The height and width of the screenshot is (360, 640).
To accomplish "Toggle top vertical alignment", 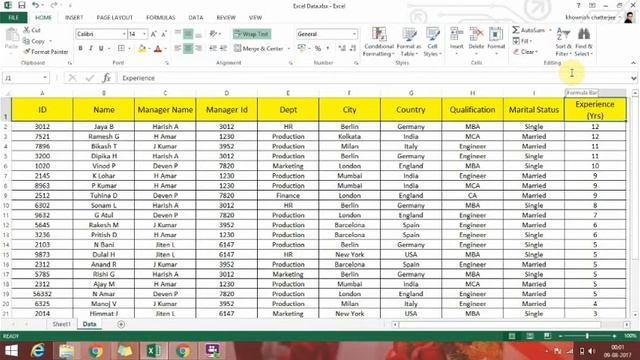I will tap(178, 33).
